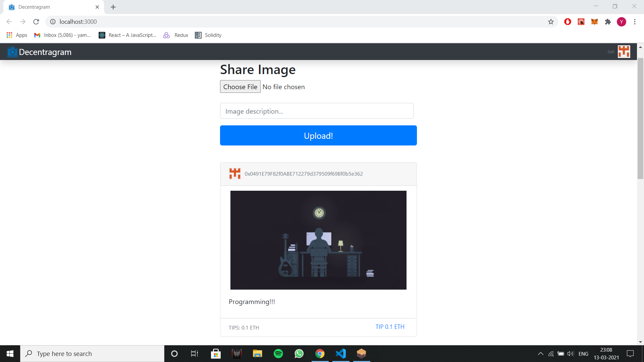Bookmark the page with the star icon

coord(551,21)
